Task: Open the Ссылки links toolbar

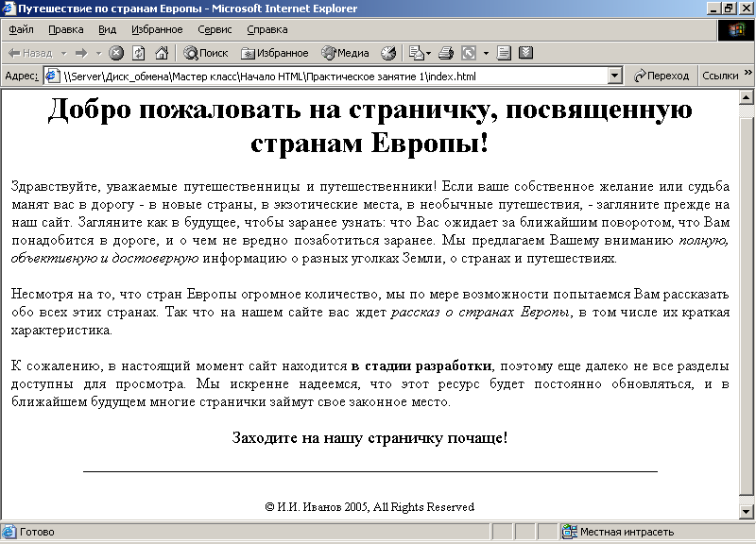Action: pyautogui.click(x=720, y=76)
